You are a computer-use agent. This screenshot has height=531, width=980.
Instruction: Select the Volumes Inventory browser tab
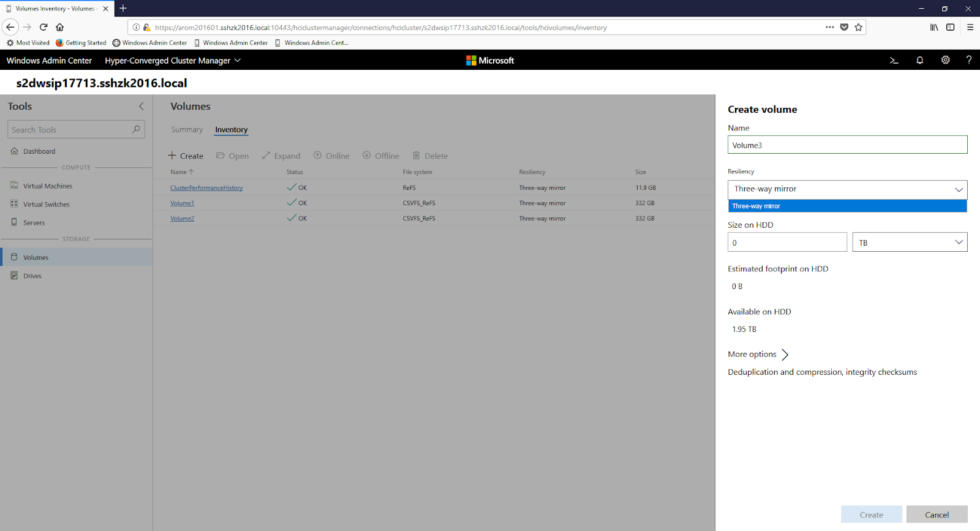coord(56,9)
